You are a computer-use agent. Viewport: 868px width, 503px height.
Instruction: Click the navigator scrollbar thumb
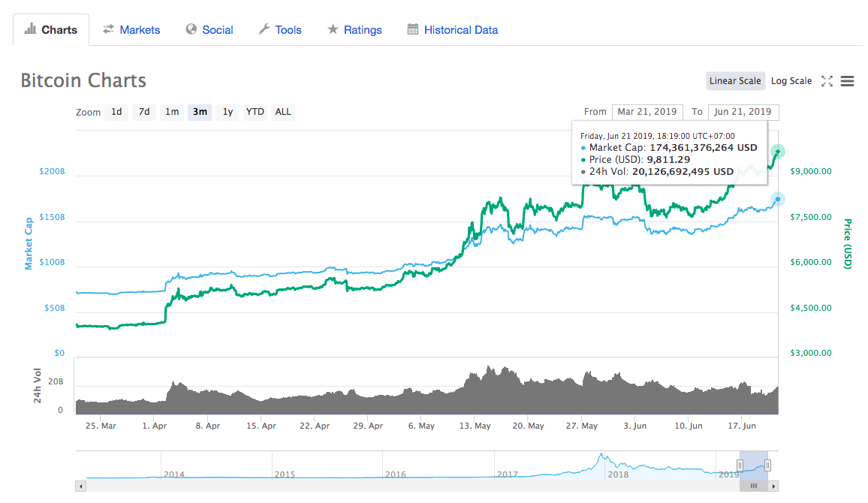coord(753,486)
